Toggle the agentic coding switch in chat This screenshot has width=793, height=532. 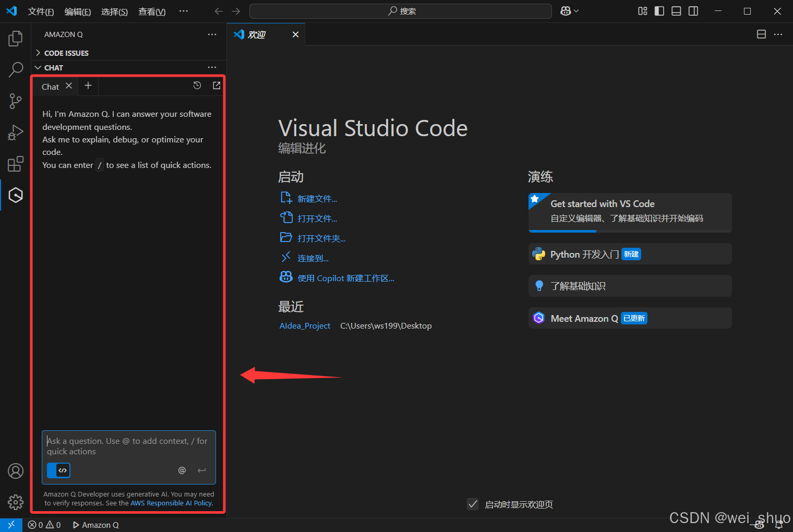pyautogui.click(x=58, y=470)
